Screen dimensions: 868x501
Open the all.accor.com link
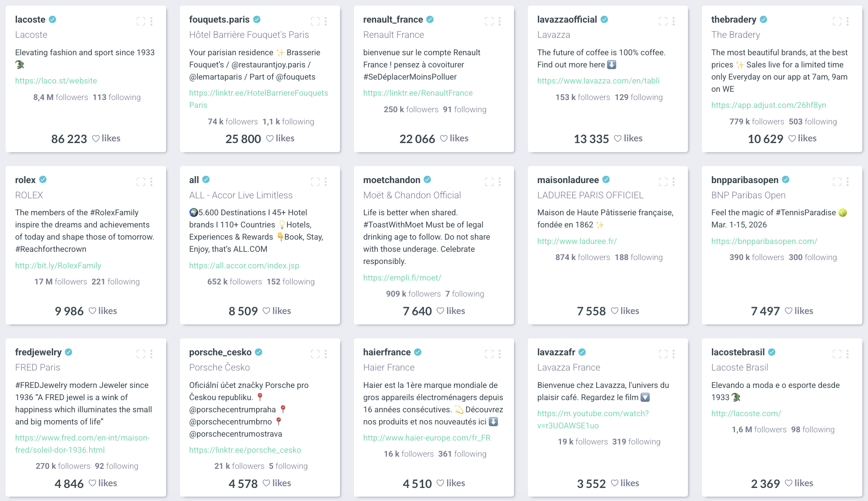click(244, 265)
